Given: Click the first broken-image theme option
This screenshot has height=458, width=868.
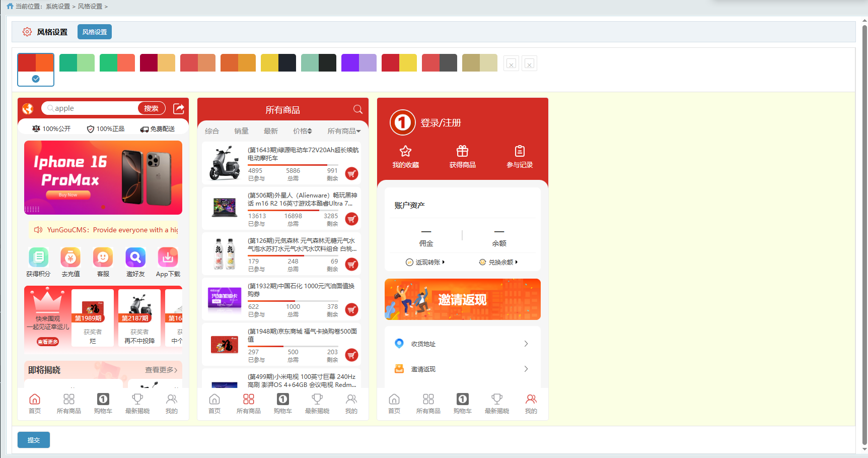Looking at the screenshot, I should coord(511,63).
